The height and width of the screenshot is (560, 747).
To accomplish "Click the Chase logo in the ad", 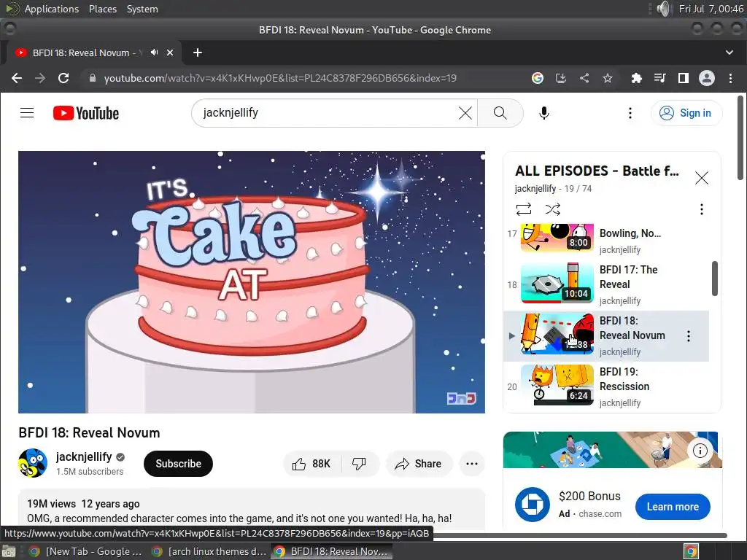I will (x=532, y=505).
